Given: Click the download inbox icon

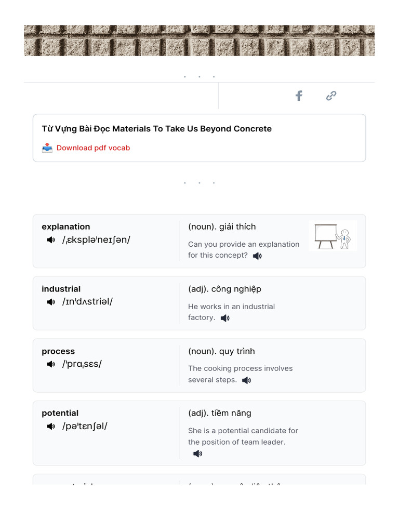Looking at the screenshot, I should tap(47, 148).
